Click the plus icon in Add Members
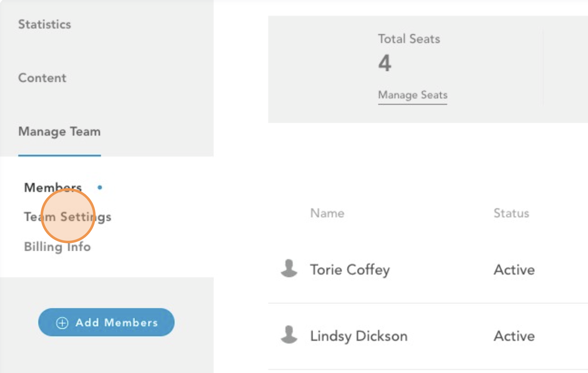The image size is (588, 373). point(62,323)
